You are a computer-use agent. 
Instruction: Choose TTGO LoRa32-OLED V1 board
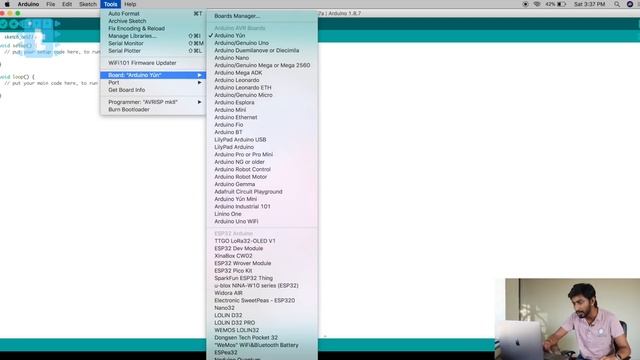pos(262,241)
